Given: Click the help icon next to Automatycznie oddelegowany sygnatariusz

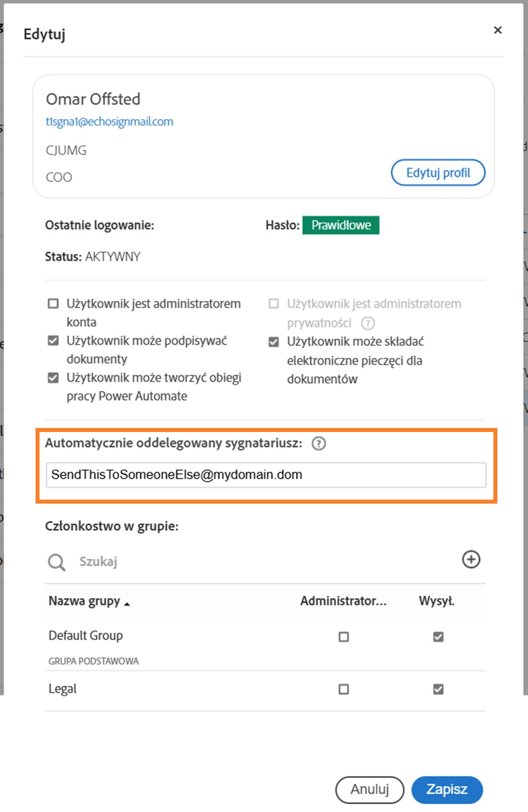Looking at the screenshot, I should [x=319, y=443].
